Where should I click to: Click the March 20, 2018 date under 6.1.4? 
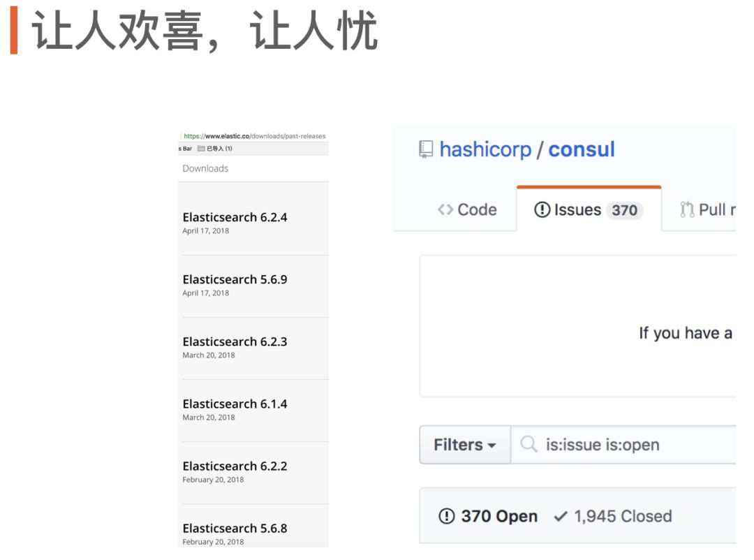click(208, 417)
